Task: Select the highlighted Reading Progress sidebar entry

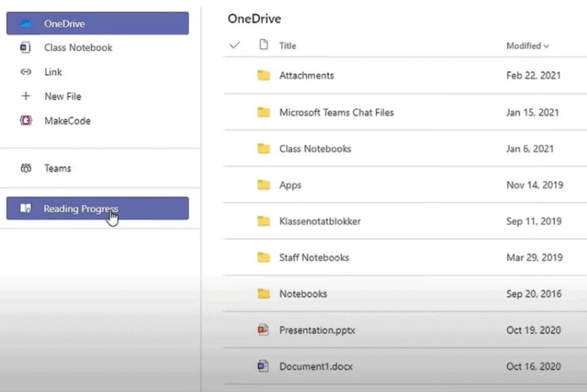Action: [x=80, y=209]
